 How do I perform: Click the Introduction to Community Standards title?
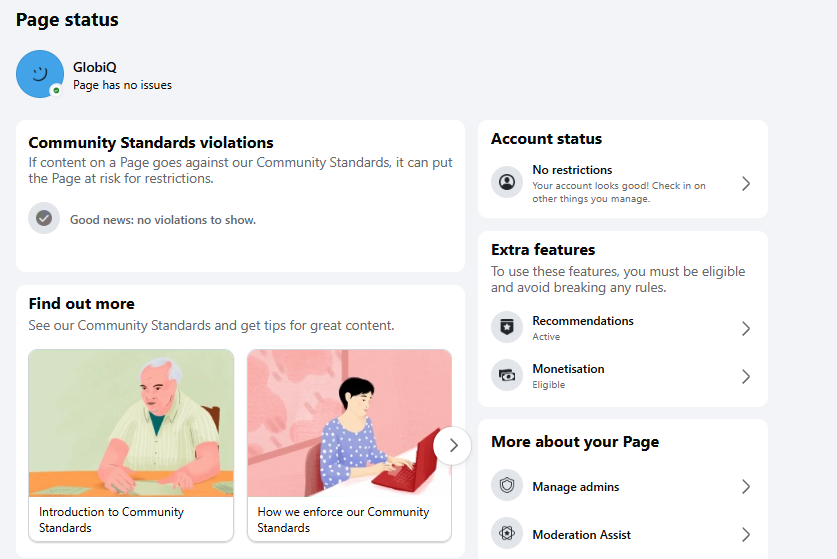click(x=112, y=519)
